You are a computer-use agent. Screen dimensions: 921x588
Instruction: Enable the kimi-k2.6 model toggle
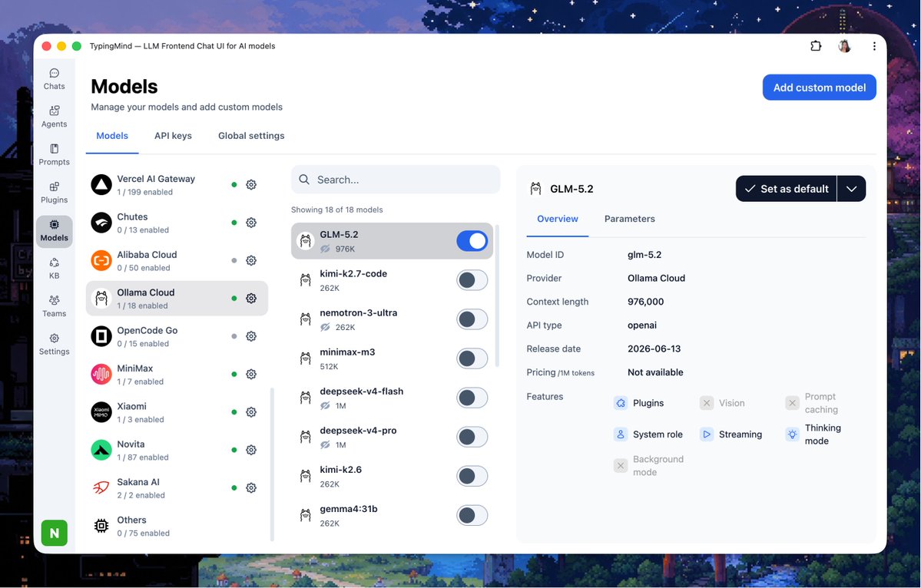point(472,476)
